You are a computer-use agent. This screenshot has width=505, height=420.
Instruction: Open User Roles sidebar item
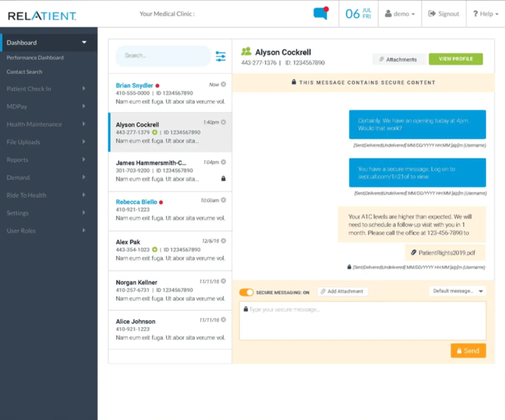point(49,230)
